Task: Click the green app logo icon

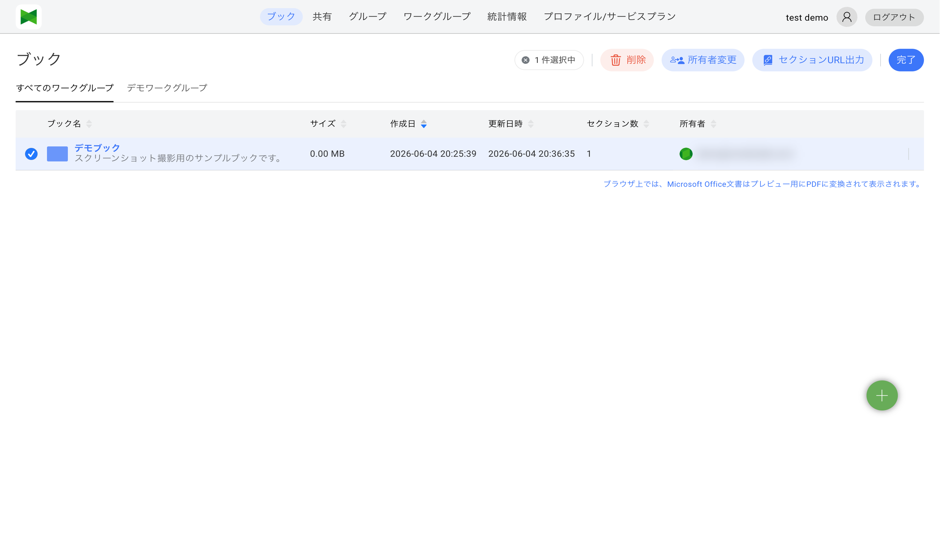Action: tap(29, 17)
